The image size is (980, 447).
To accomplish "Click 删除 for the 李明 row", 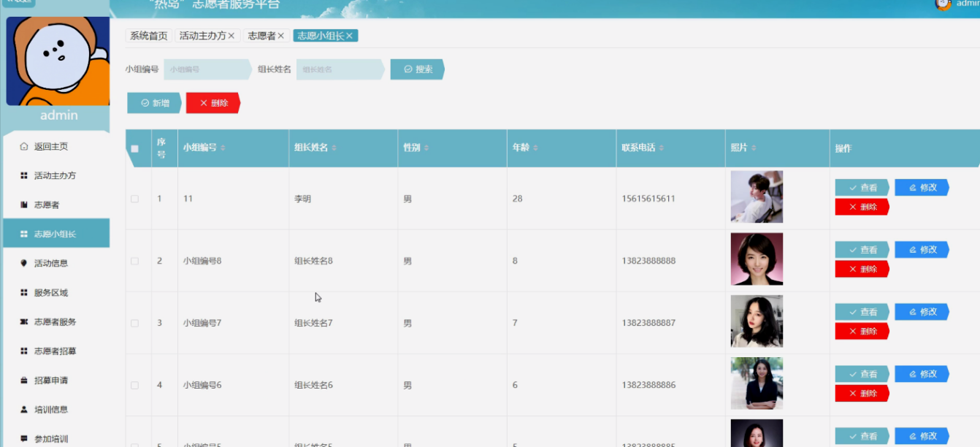I will [x=862, y=207].
